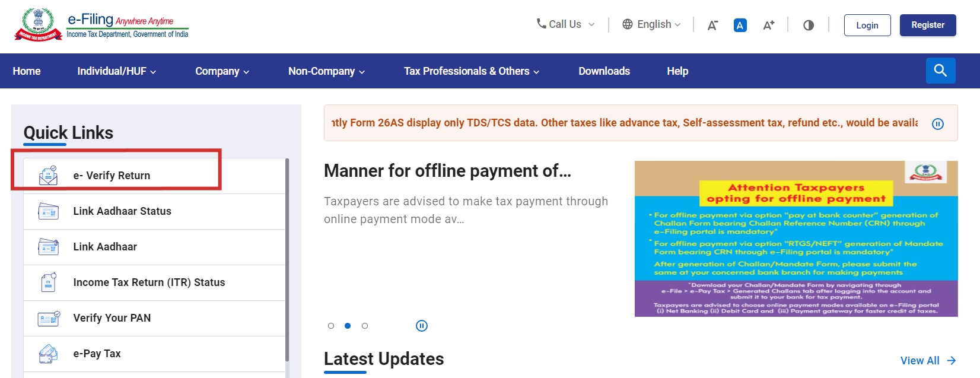The image size is (980, 378).
Task: Click the search magnifier icon
Action: point(940,71)
